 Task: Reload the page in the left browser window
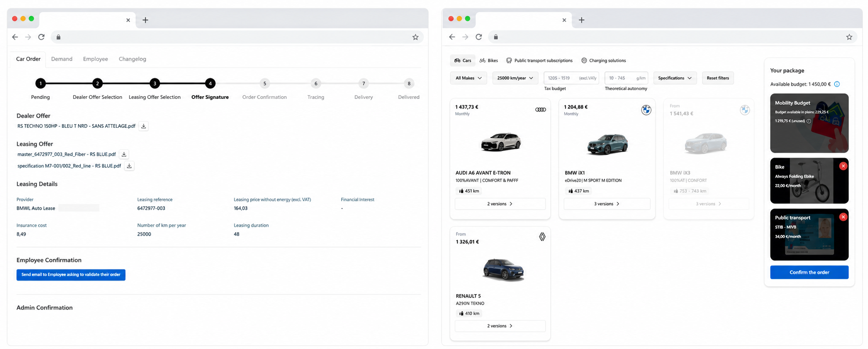(x=41, y=37)
